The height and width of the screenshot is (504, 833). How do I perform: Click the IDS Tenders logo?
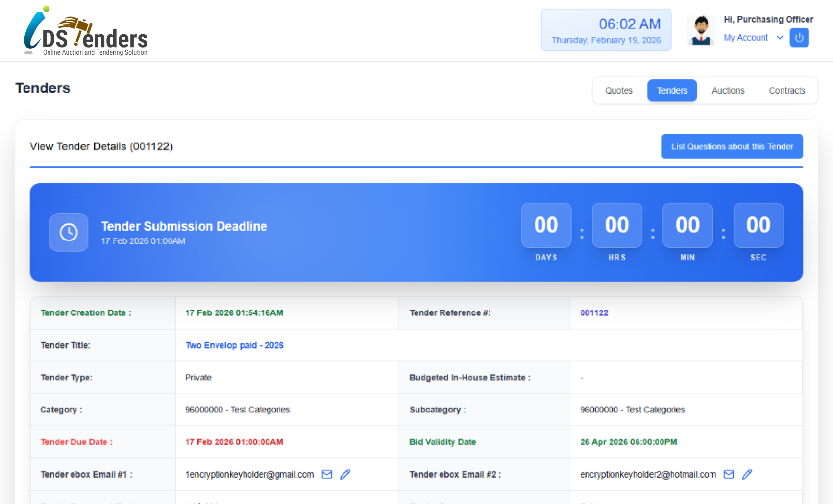pos(86,32)
